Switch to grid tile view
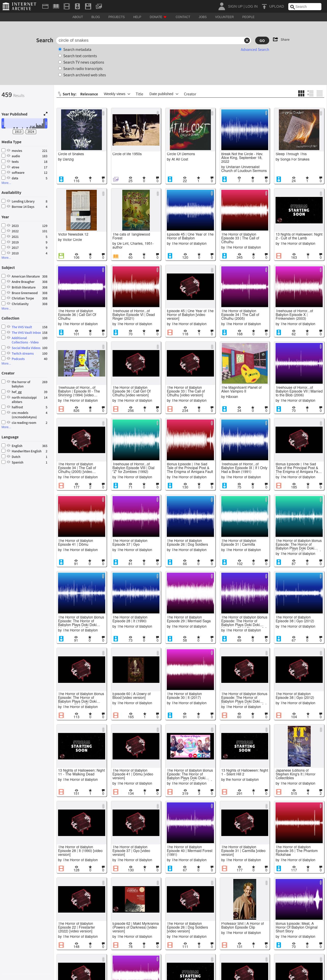 [301, 94]
